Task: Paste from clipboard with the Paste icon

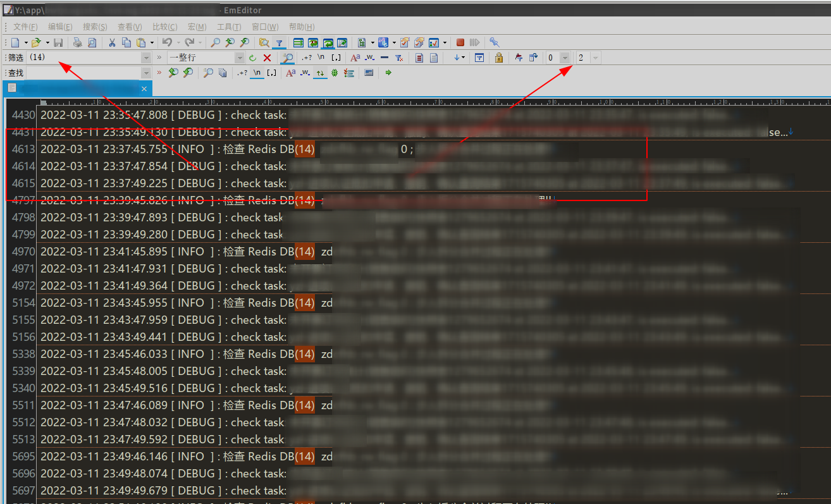Action: 141,42
